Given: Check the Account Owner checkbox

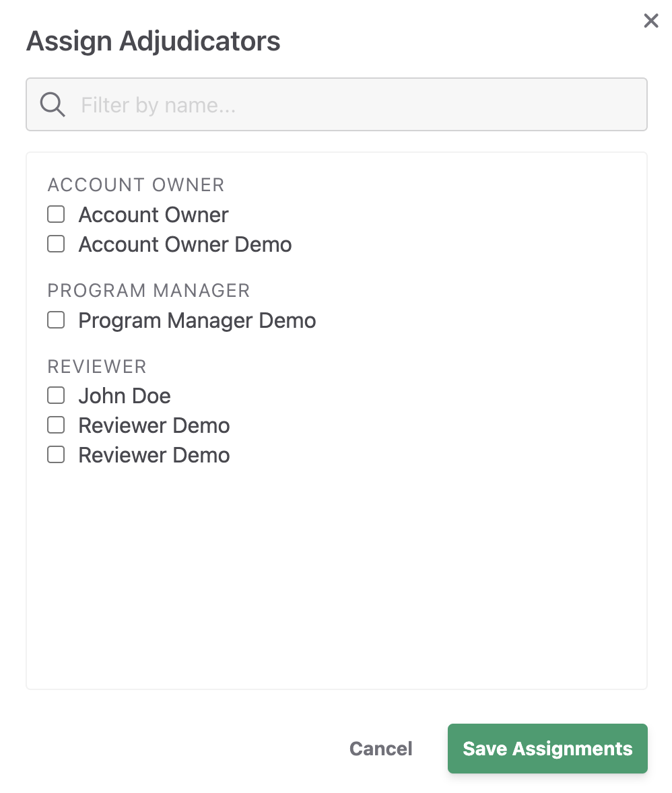Looking at the screenshot, I should pyautogui.click(x=56, y=215).
